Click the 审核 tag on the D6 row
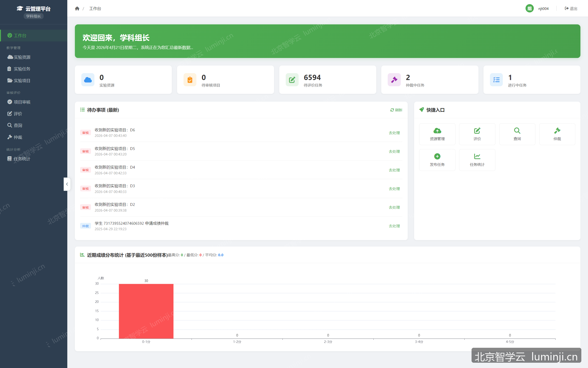The width and height of the screenshot is (588, 368). tap(85, 133)
